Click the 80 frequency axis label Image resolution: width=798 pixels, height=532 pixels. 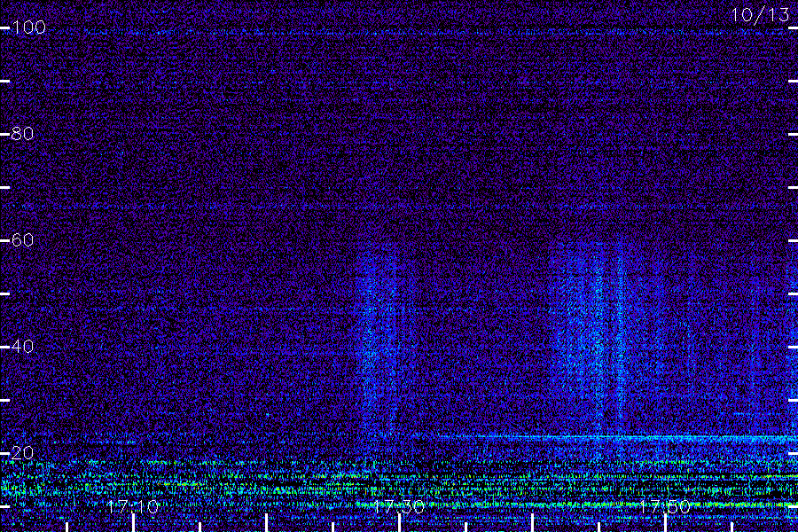[22, 134]
